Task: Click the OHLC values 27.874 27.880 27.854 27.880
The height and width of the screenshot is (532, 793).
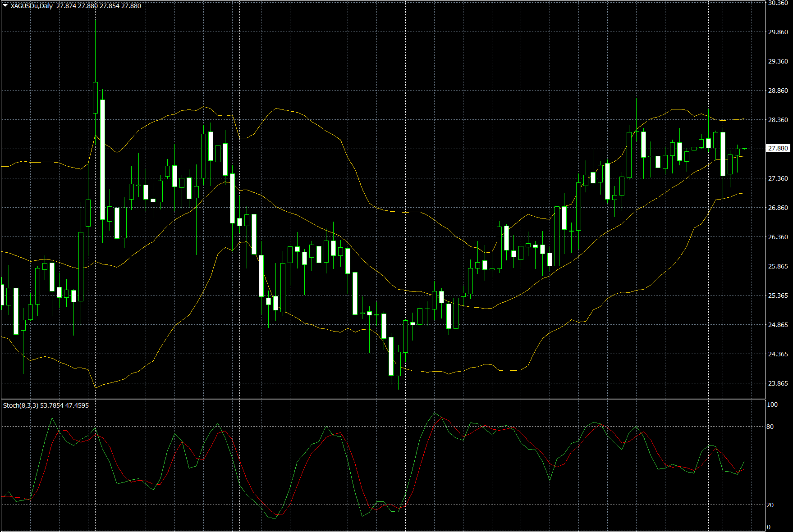Action: pyautogui.click(x=99, y=6)
